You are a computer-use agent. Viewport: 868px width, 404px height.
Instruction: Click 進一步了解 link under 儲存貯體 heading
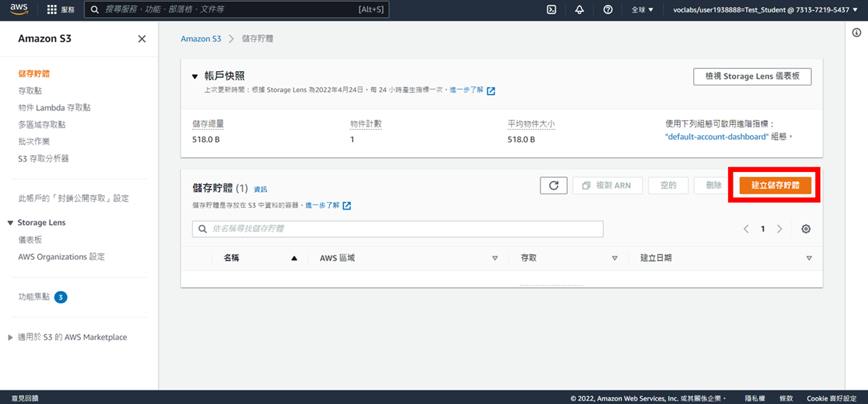pos(322,205)
